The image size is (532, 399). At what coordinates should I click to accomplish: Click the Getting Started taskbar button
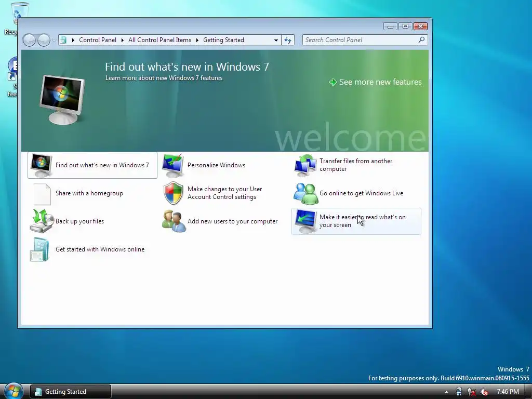(71, 392)
